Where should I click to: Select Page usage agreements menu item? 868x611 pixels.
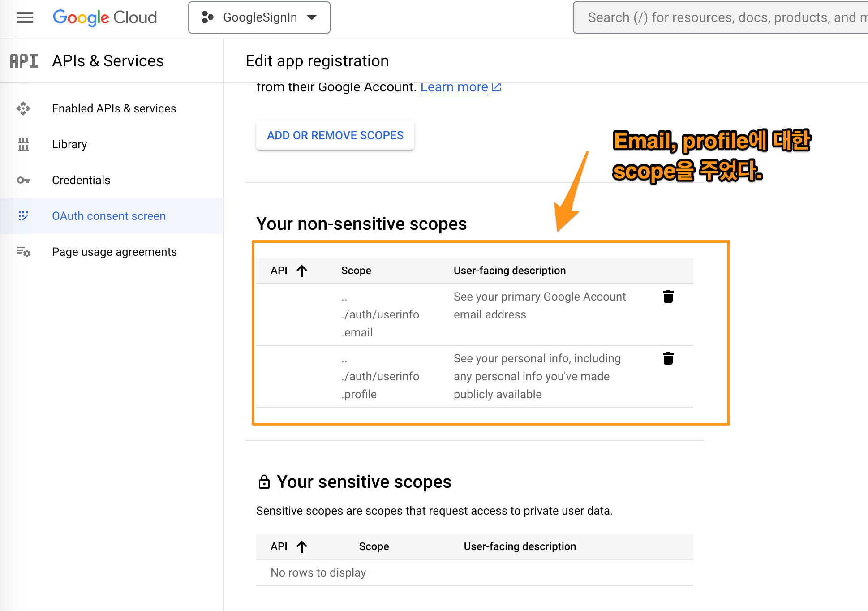click(x=114, y=252)
